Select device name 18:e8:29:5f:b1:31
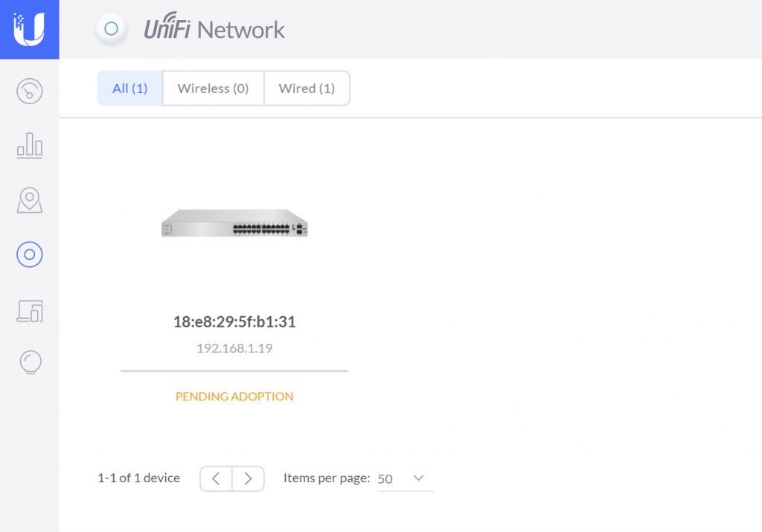The width and height of the screenshot is (762, 532). click(234, 321)
